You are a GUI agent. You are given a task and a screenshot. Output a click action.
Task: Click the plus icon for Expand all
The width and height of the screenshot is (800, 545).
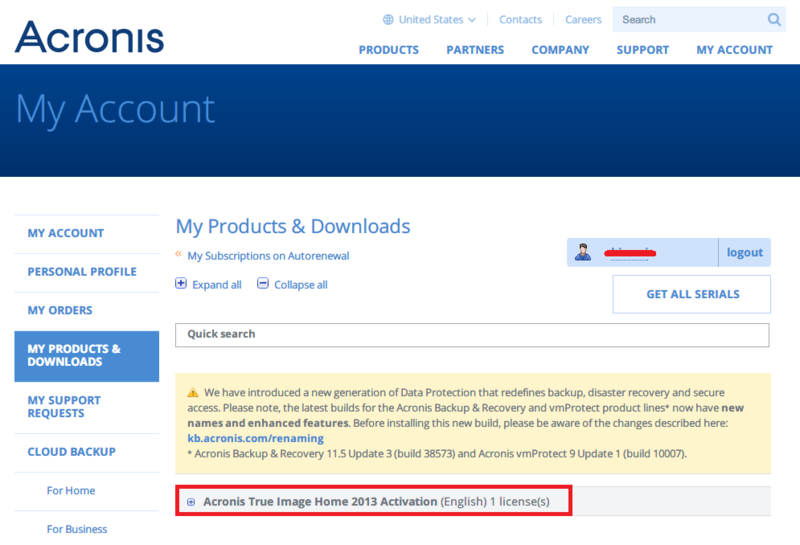click(x=181, y=283)
